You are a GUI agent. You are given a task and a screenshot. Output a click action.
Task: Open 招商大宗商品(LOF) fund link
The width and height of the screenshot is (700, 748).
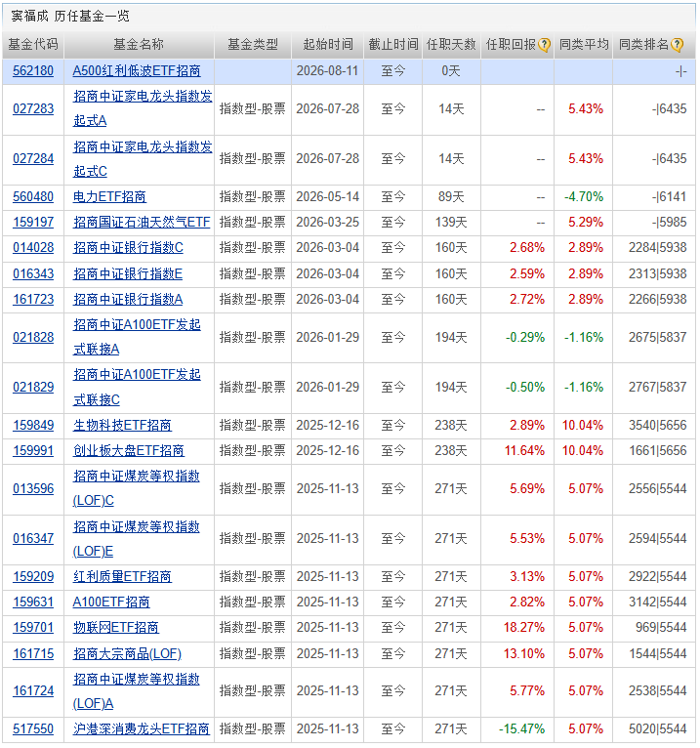[x=127, y=654]
